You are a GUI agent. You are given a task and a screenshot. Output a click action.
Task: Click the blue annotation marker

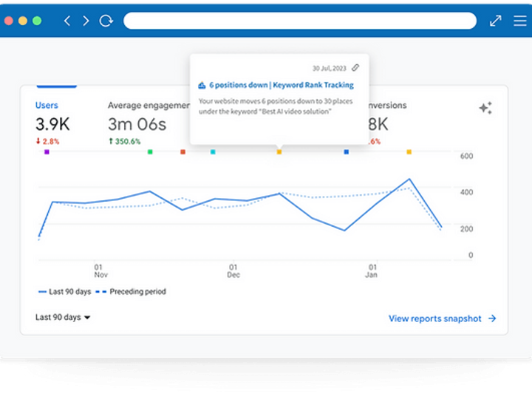(x=346, y=152)
